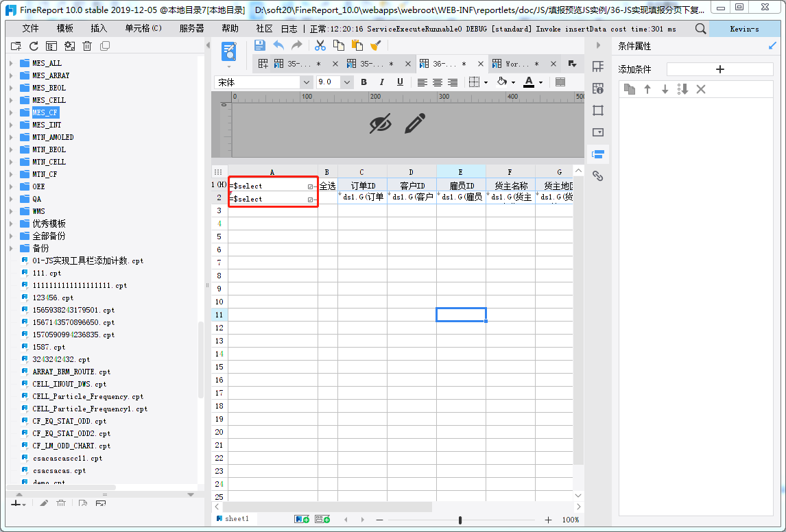Click the search magnifier icon
Image resolution: width=786 pixels, height=532 pixels.
click(x=701, y=29)
